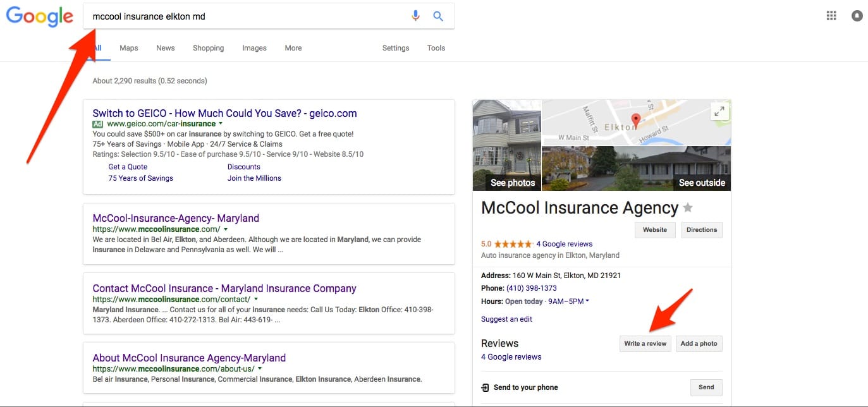This screenshot has width=868, height=407.
Task: Switch to the Images tab
Action: 254,48
